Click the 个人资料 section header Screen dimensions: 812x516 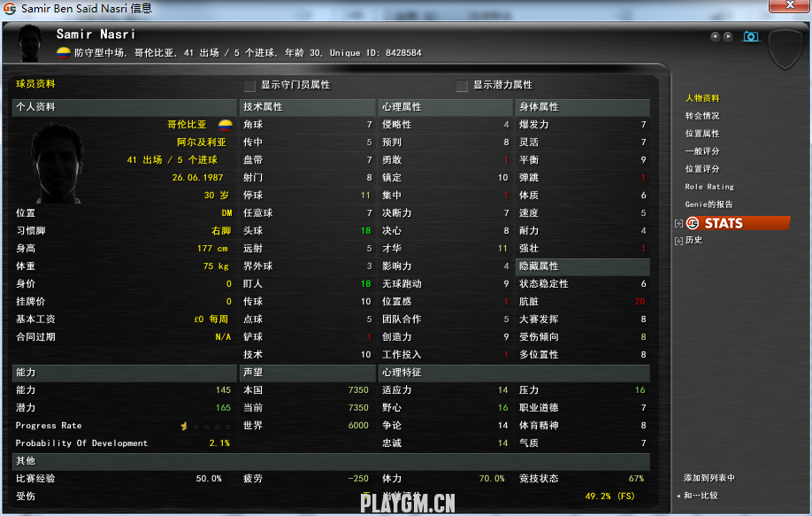125,107
